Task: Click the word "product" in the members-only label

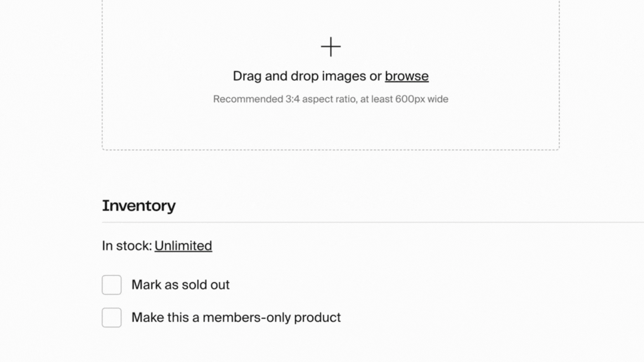Action: click(317, 318)
